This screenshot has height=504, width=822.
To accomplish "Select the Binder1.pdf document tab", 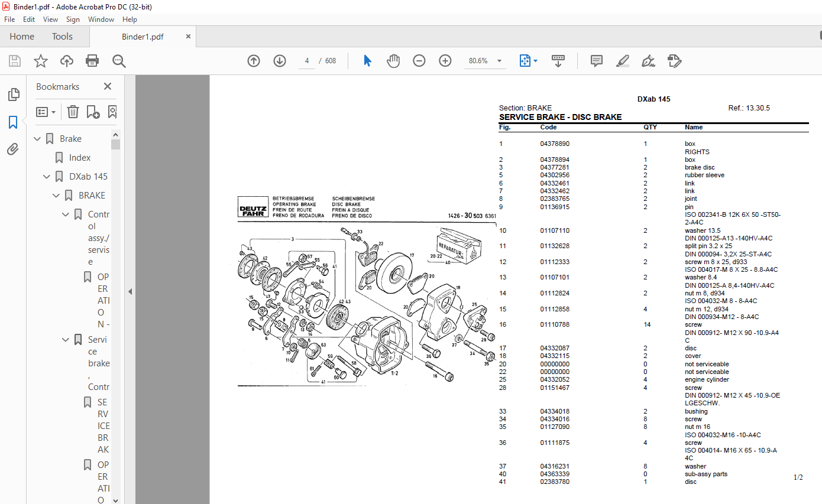I will pos(143,37).
